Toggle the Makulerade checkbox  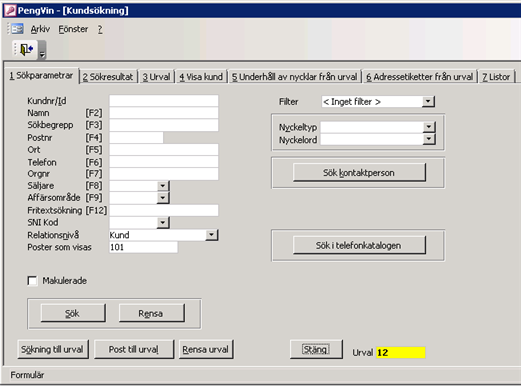point(32,281)
